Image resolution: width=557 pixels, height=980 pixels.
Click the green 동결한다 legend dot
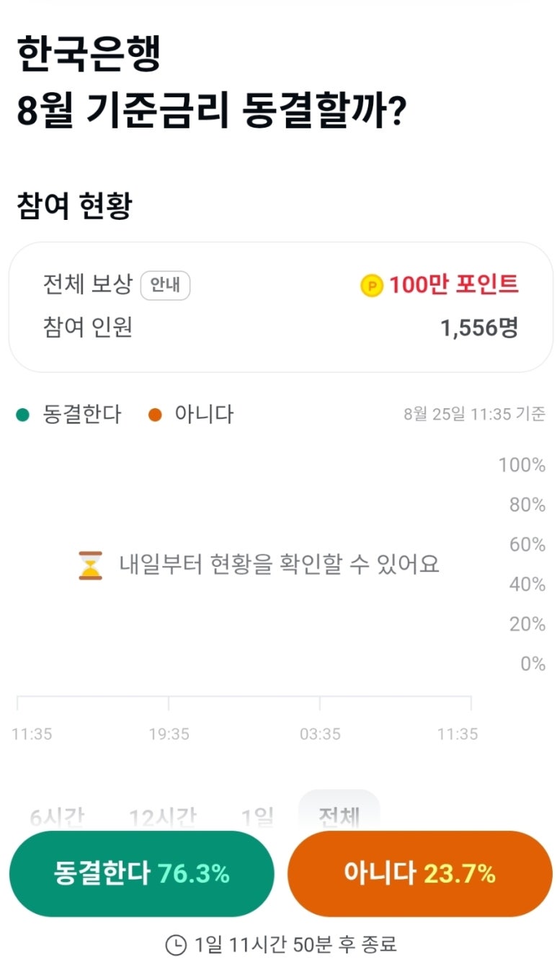click(23, 415)
